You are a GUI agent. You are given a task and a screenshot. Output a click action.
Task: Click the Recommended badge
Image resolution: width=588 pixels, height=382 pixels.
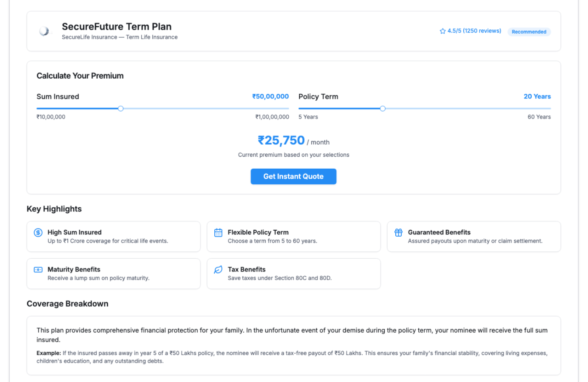[529, 32]
